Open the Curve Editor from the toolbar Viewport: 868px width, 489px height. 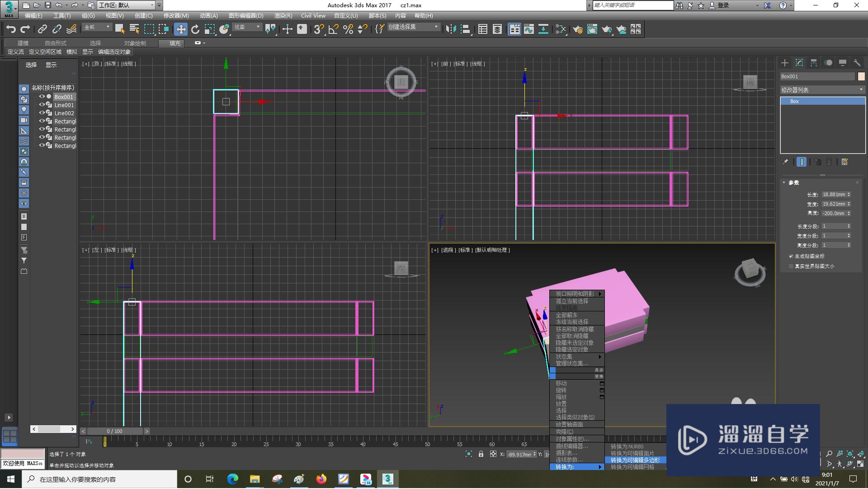[529, 29]
